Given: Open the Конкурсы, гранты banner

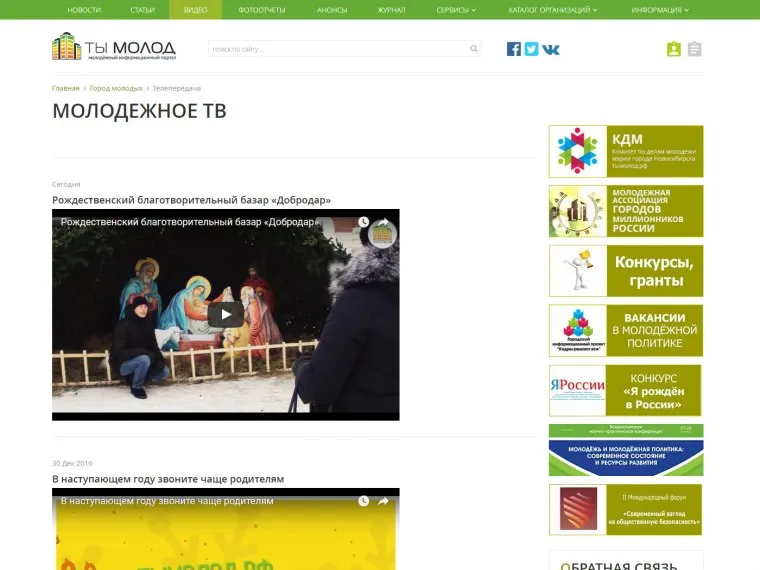Looking at the screenshot, I should coord(626,271).
